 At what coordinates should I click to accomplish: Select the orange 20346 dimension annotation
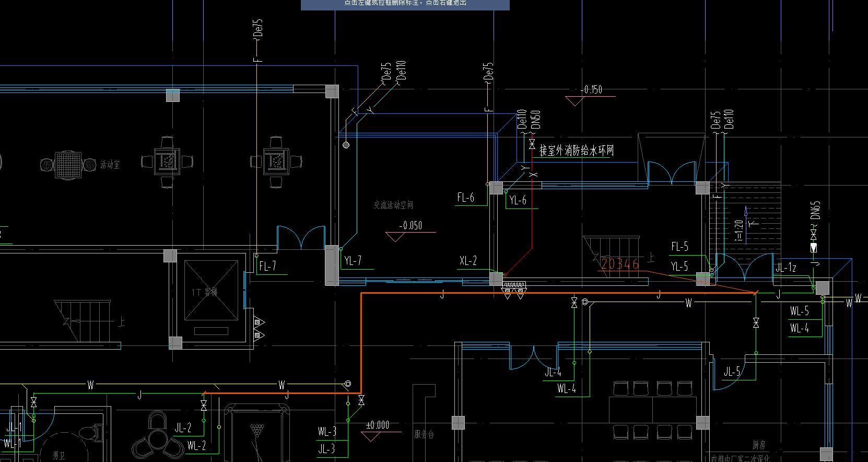pos(620,264)
